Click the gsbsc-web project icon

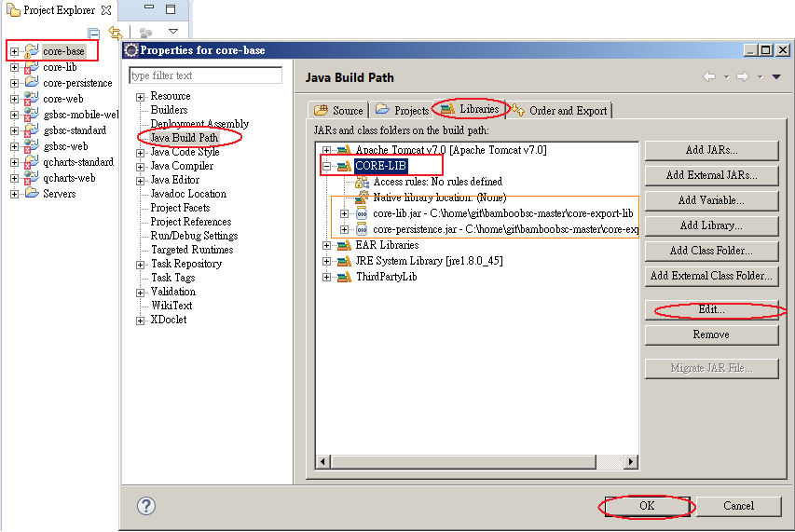click(32, 146)
